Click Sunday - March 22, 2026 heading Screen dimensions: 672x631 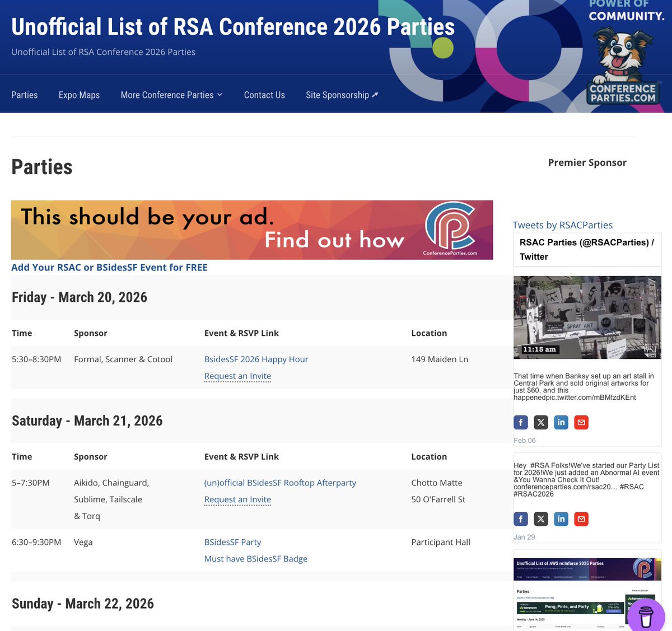83,604
